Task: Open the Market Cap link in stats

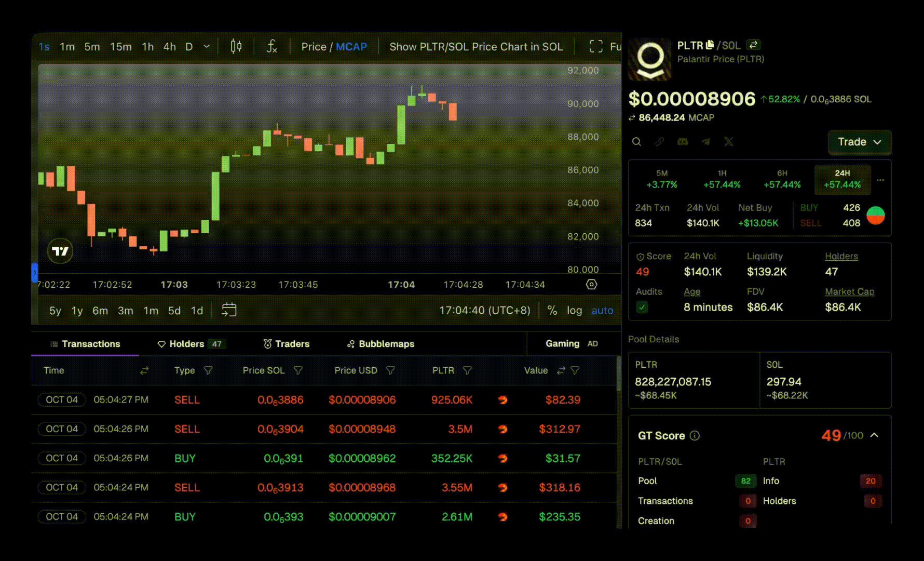Action: 849,291
